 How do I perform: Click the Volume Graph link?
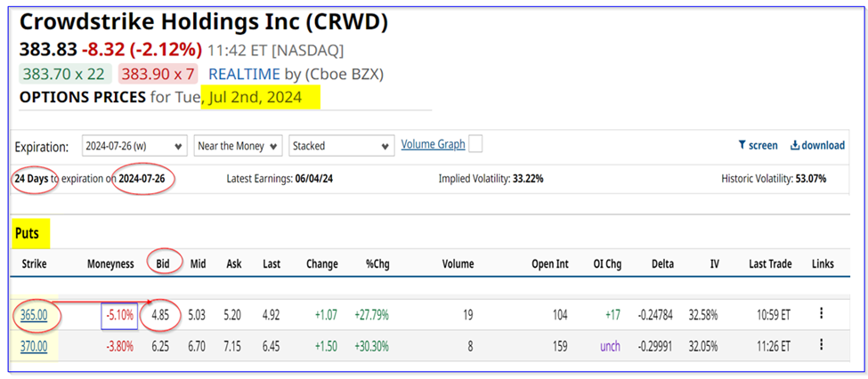[x=433, y=144]
